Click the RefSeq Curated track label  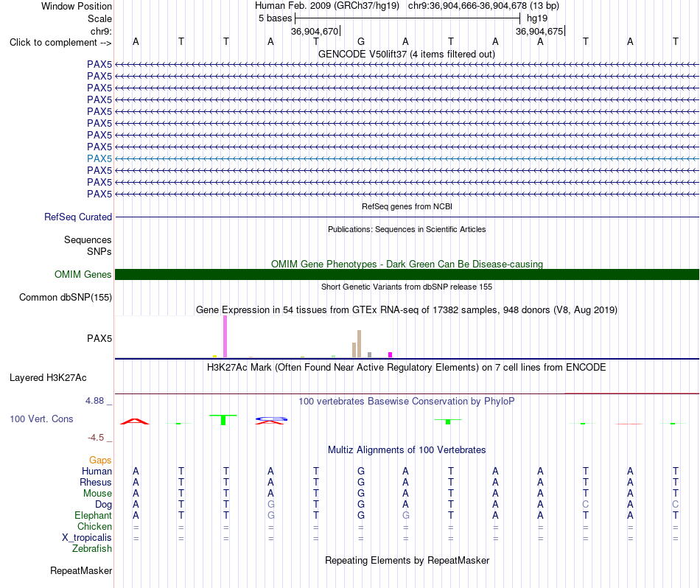click(78, 217)
